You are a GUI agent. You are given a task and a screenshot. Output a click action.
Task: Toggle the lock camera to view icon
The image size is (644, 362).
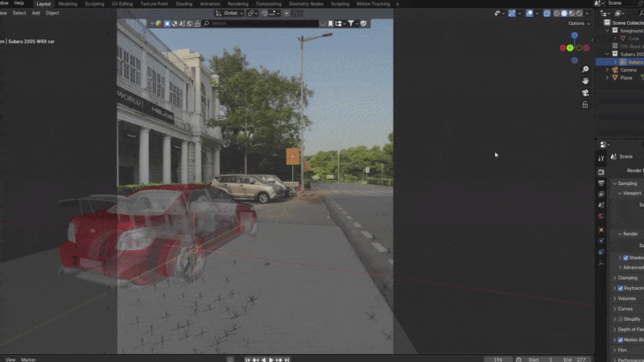tap(585, 105)
